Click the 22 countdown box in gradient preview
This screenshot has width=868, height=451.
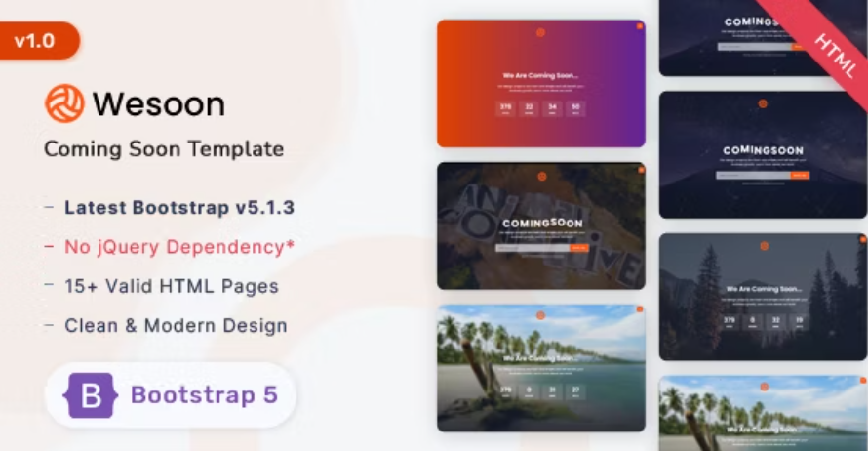(529, 108)
